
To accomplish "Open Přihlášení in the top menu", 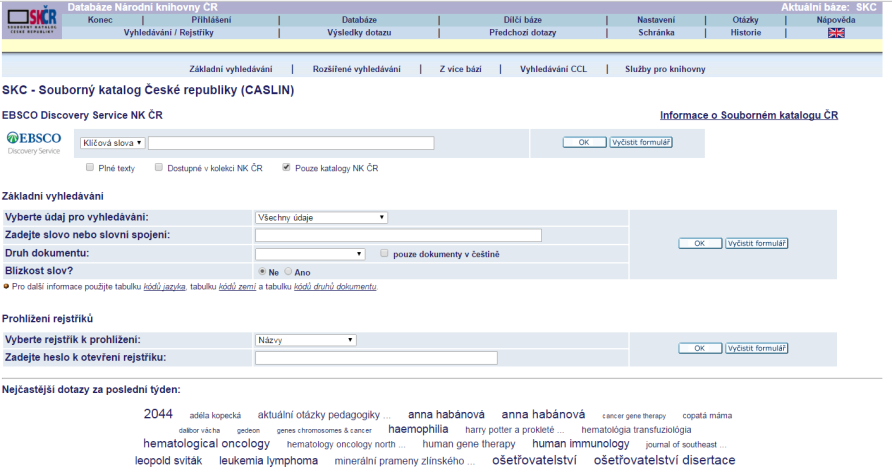I will tap(211, 20).
